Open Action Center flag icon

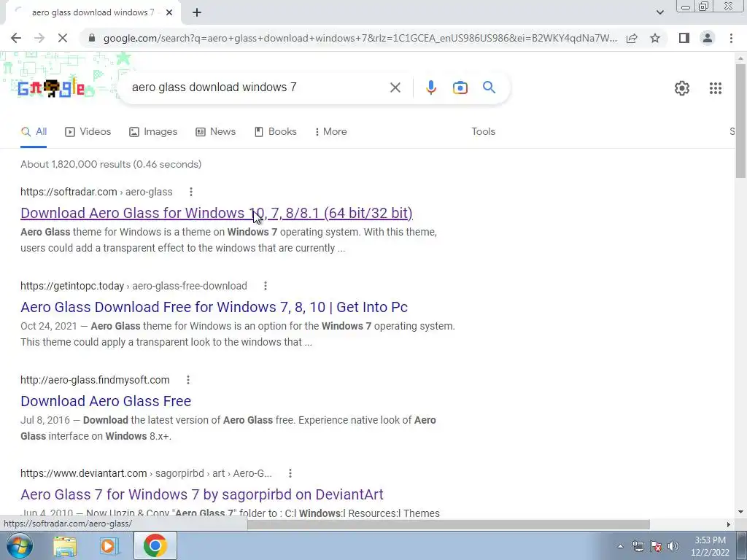[x=656, y=546]
